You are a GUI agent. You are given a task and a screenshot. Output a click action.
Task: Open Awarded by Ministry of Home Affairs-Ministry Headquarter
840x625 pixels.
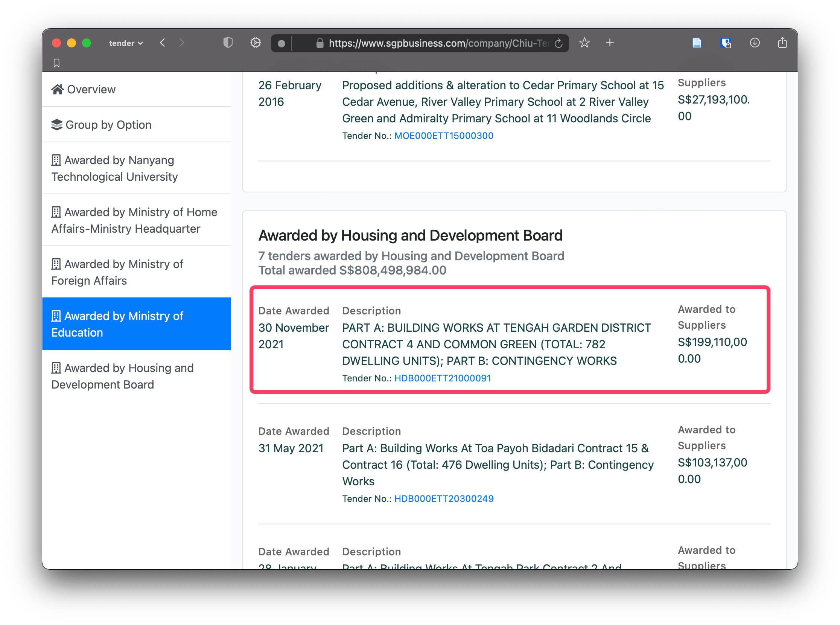[137, 220]
